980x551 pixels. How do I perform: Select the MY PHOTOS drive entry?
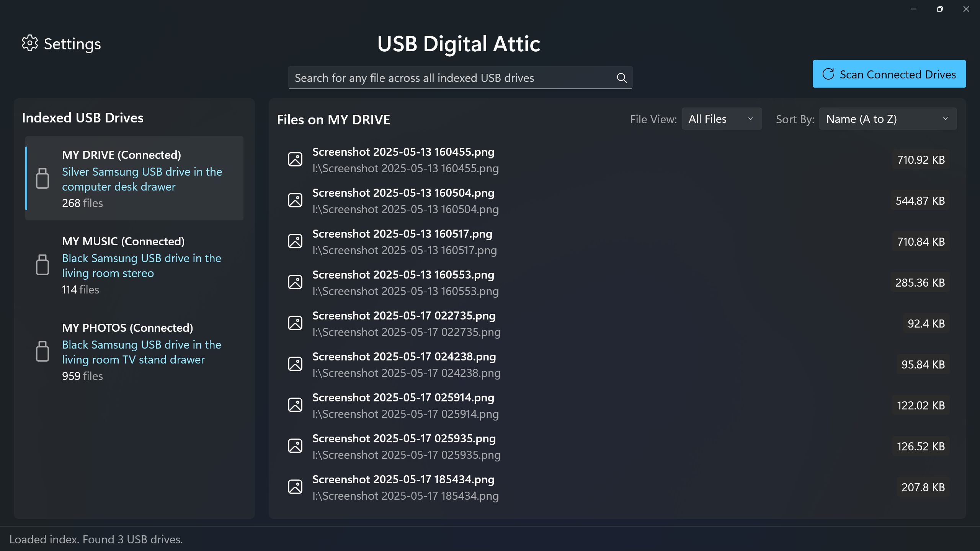[134, 351]
